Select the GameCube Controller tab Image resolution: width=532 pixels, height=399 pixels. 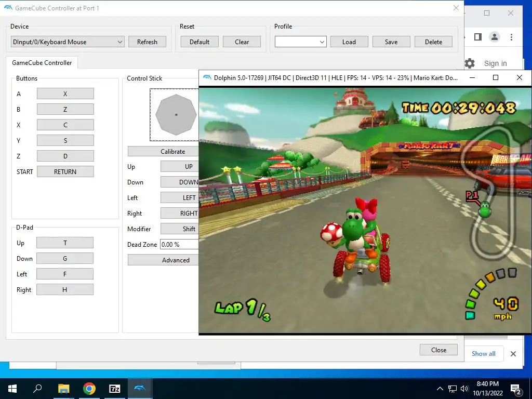[x=42, y=62]
